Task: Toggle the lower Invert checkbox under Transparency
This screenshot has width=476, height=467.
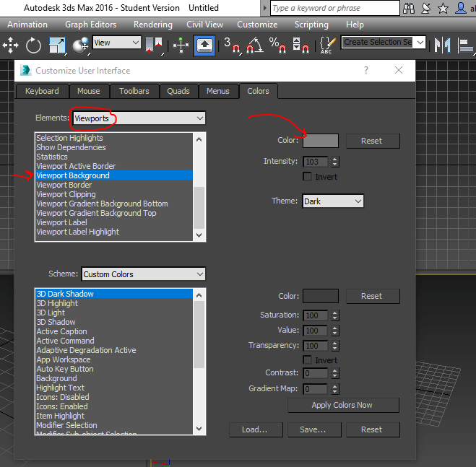Action: tap(307, 360)
